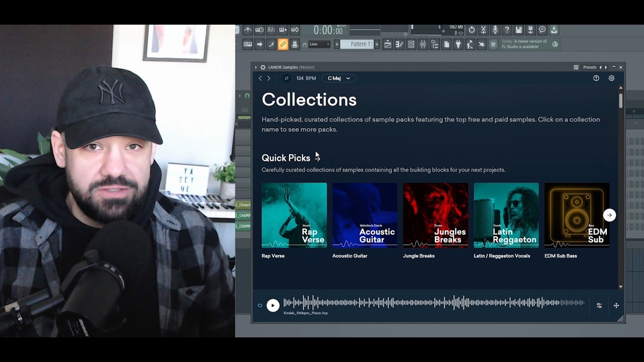Open the Piano roll view
The width and height of the screenshot is (644, 362).
(399, 44)
